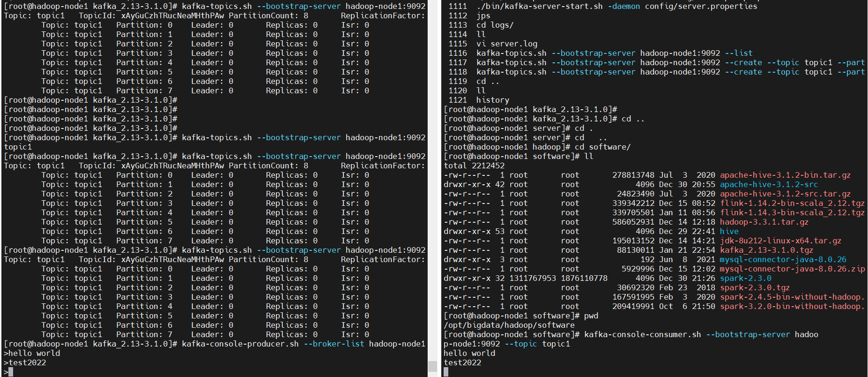The image size is (868, 377).
Task: Select the mysql-connector-java-8.0.26.zip file
Action: coord(792,269)
